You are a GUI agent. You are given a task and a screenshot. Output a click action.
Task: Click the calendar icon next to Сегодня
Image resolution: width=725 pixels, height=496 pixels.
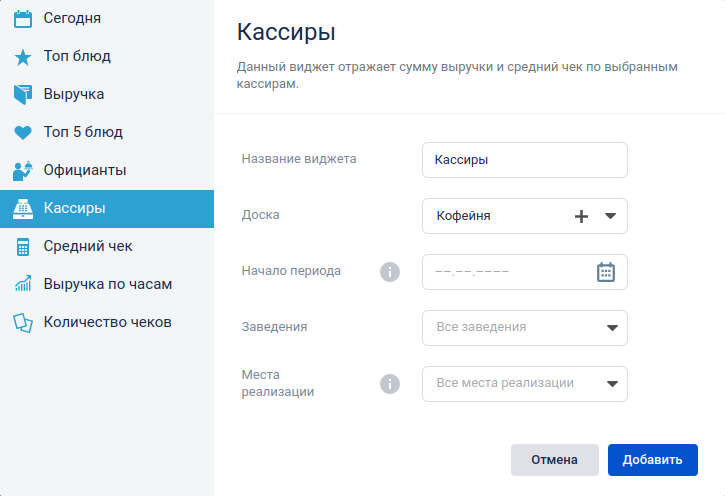click(23, 19)
